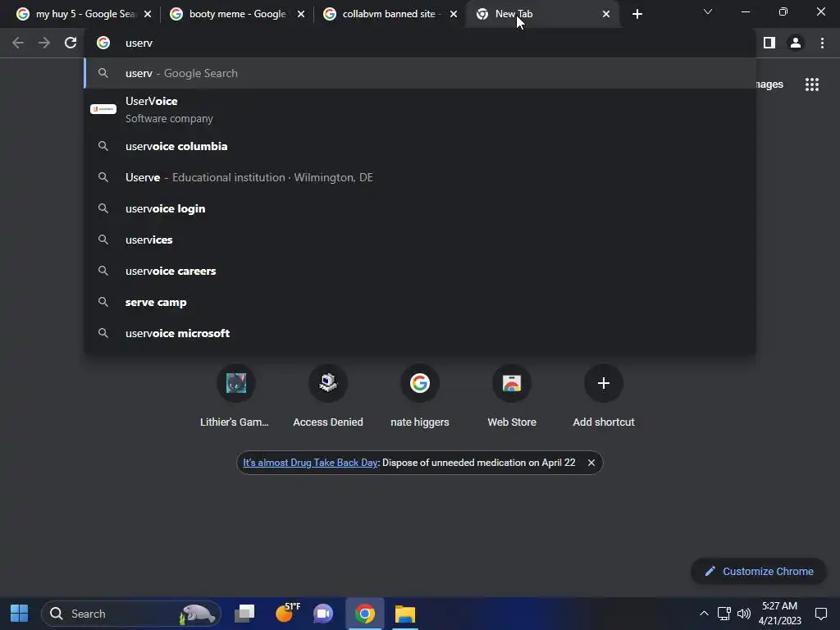Screen dimensions: 840x630
Task: Open Lithier's Gam... shortcut
Action: 235,398
